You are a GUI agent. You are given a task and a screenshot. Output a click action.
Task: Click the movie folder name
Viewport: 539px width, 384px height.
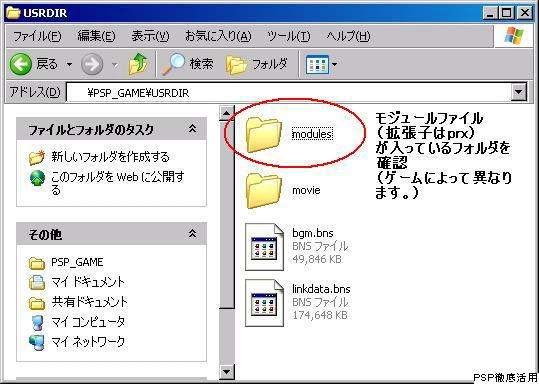306,190
